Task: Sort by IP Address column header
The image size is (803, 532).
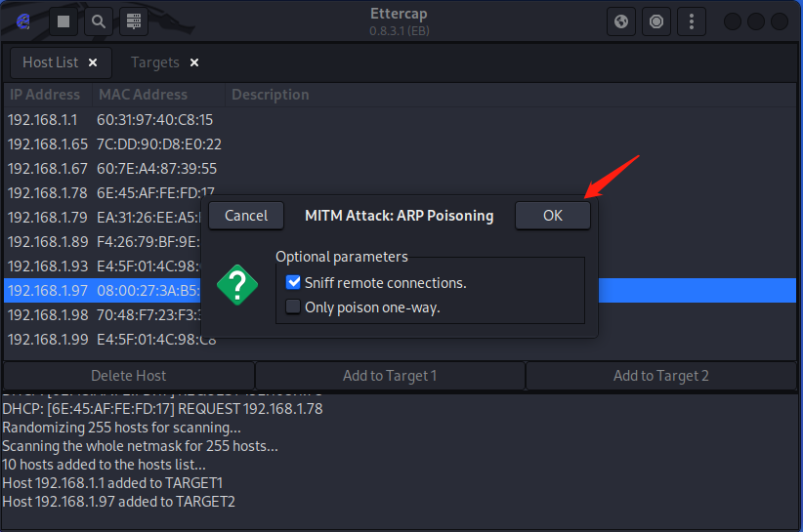Action: coord(48,95)
